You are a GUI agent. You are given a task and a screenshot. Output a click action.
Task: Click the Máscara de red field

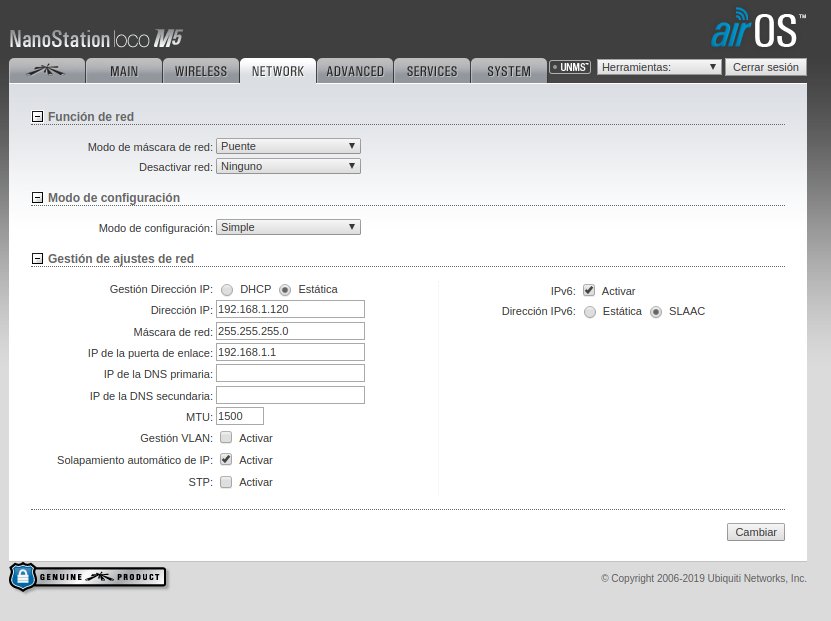(290, 331)
